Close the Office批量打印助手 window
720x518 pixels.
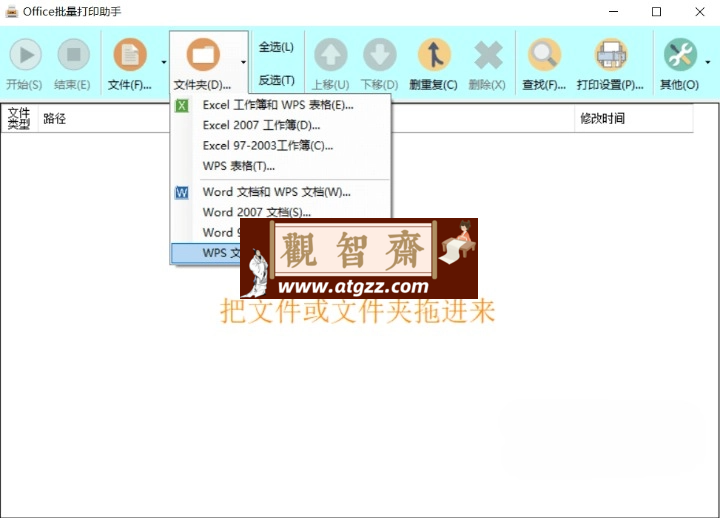(700, 11)
